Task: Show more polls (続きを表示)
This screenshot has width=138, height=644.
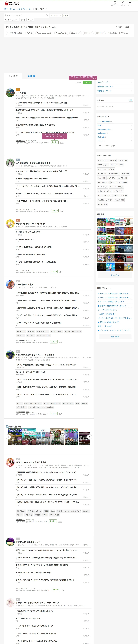Action: pos(115,337)
